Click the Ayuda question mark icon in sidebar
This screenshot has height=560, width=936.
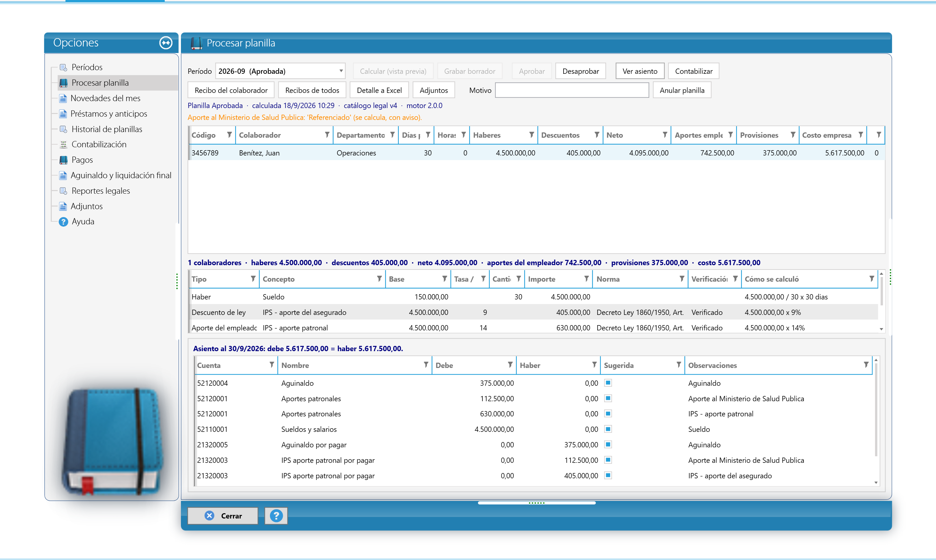tap(63, 221)
